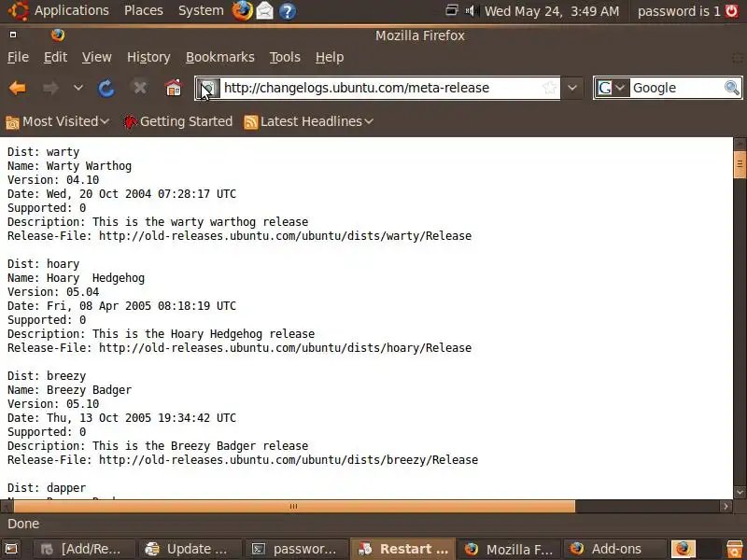747x560 pixels.
Task: Open the Tools menu
Action: pyautogui.click(x=285, y=57)
